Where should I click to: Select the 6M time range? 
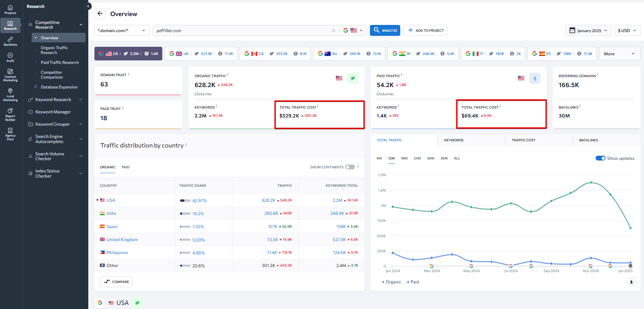(379, 158)
